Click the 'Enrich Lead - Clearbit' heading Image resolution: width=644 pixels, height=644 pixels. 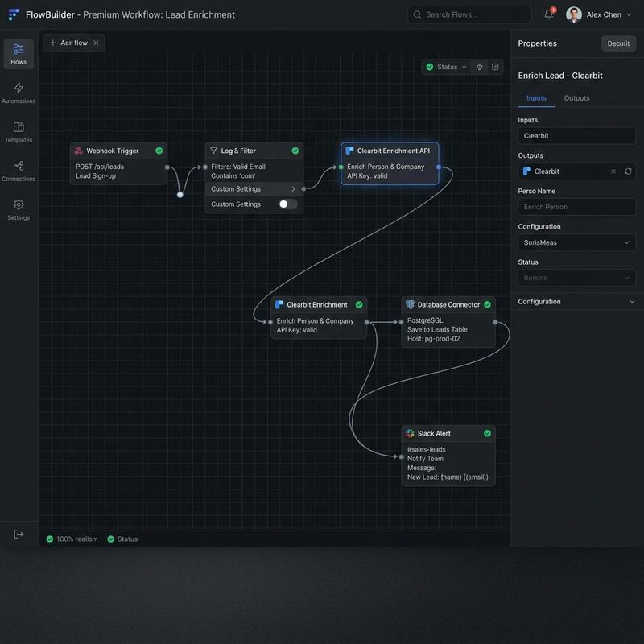tap(560, 76)
